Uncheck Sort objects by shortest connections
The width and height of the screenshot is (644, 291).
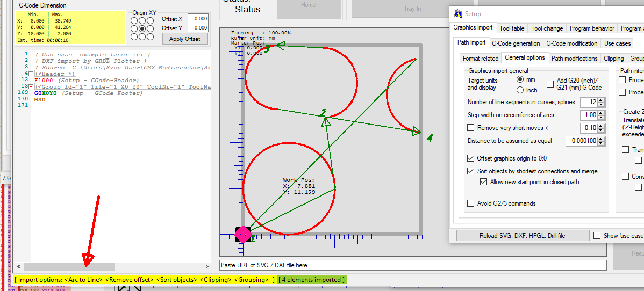coord(471,171)
